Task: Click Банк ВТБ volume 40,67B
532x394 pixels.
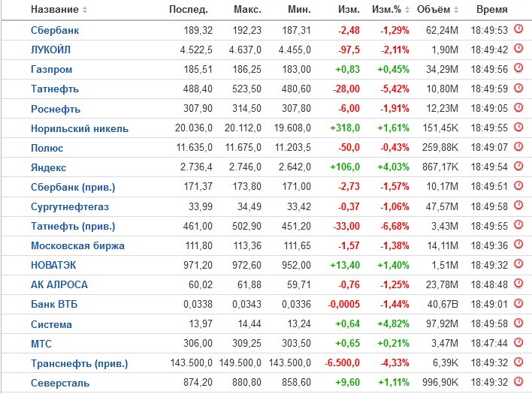Action: point(443,304)
